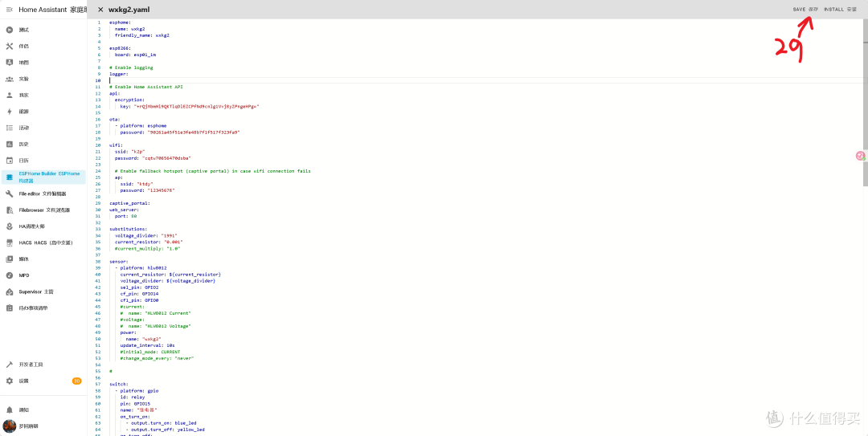Open the Media panel
This screenshot has width=868, height=436.
pos(24,259)
